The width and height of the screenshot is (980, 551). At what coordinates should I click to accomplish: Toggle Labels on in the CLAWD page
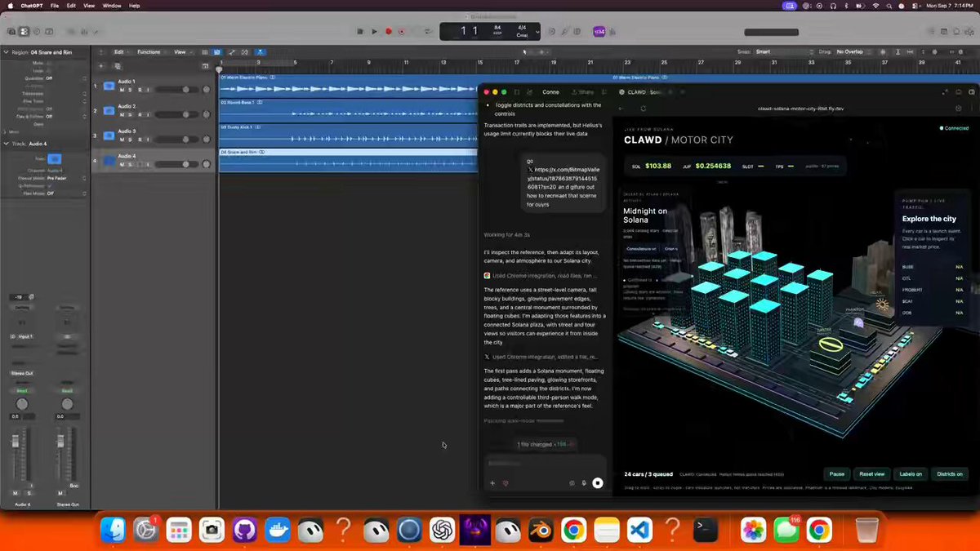click(911, 473)
